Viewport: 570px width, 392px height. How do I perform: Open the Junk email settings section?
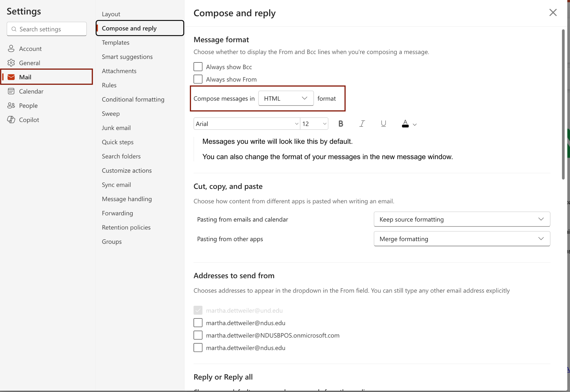[x=116, y=128]
